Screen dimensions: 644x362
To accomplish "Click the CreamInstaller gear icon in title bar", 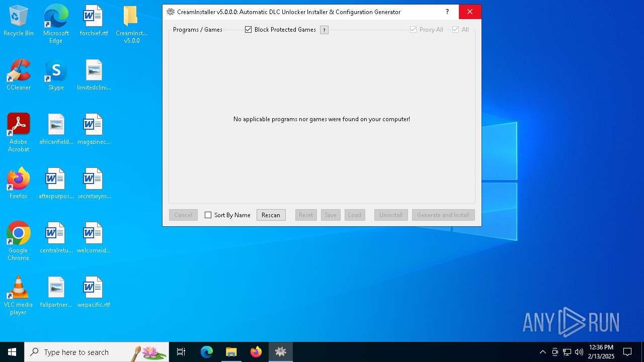I will (x=171, y=12).
